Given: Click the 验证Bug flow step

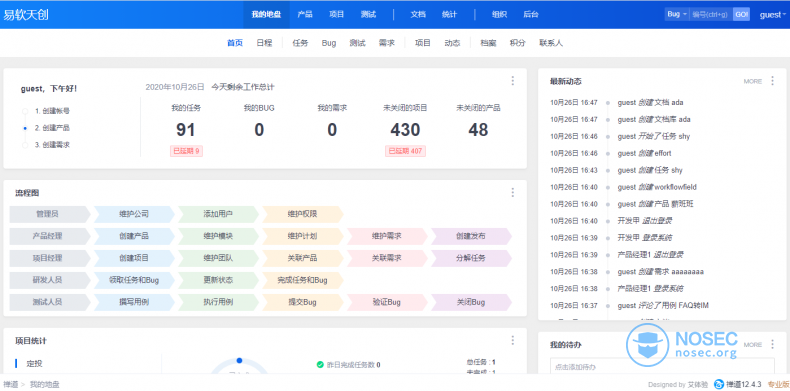Looking at the screenshot, I should click(386, 302).
